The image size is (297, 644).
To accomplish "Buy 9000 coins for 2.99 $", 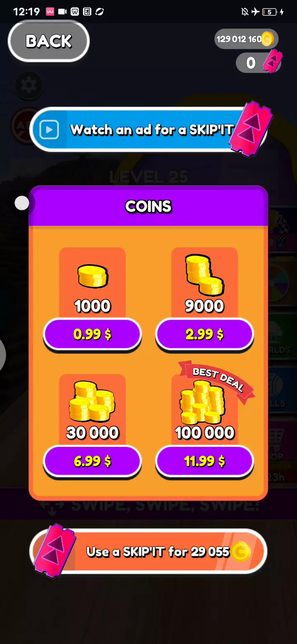I will pos(205,334).
